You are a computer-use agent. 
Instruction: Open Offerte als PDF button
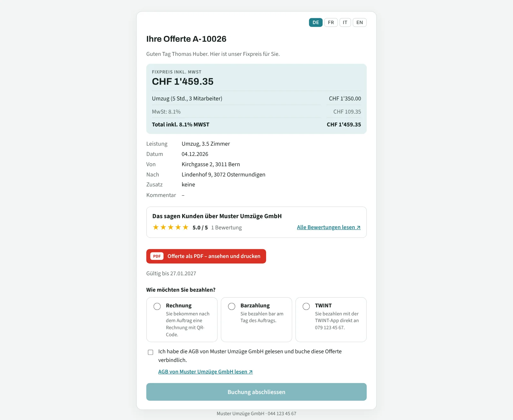pyautogui.click(x=206, y=256)
